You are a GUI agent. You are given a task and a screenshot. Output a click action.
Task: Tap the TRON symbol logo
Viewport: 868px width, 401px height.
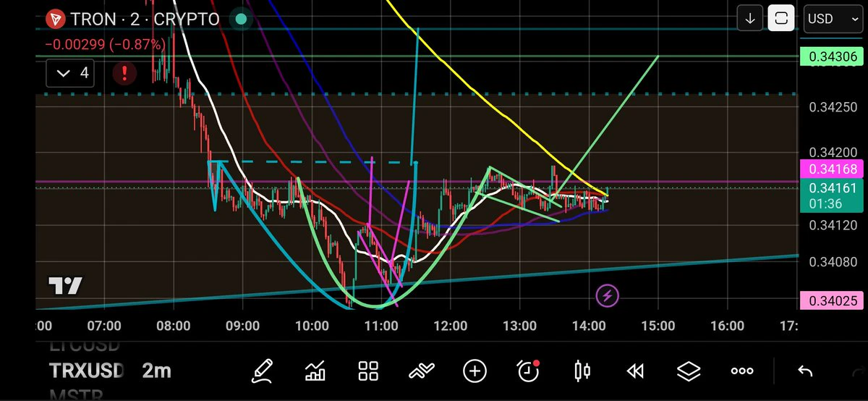click(54, 19)
